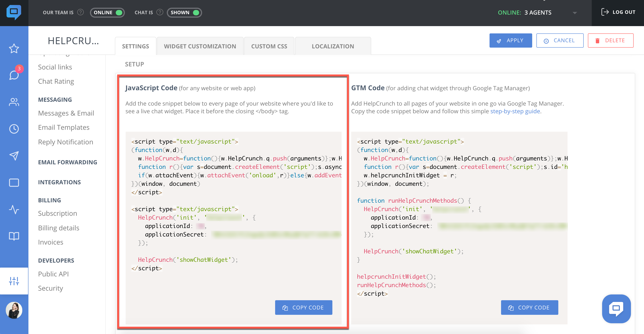This screenshot has width=644, height=334.
Task: Click help icon next to CHAT IS
Action: (x=160, y=12)
